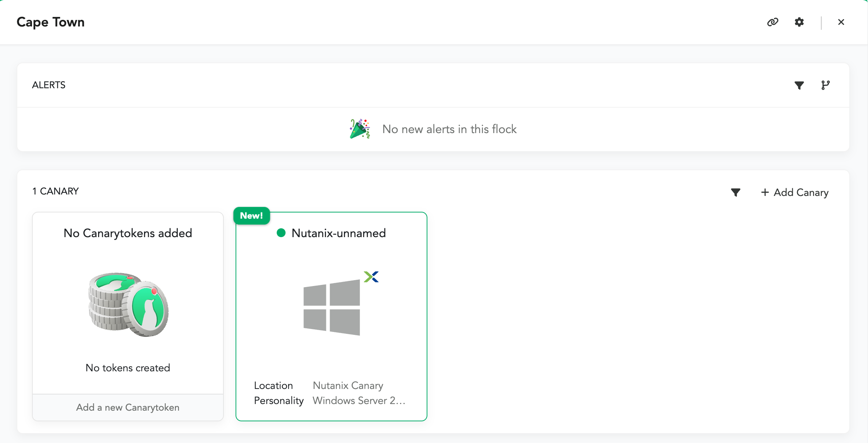868x443 pixels.
Task: Click the No Canarytokens added heading
Action: [x=128, y=233]
